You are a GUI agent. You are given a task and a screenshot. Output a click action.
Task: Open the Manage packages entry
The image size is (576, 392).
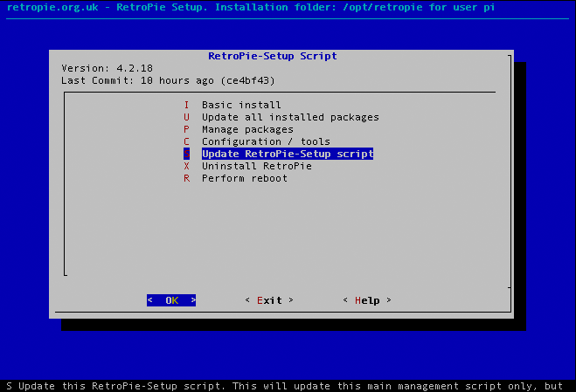click(x=239, y=129)
